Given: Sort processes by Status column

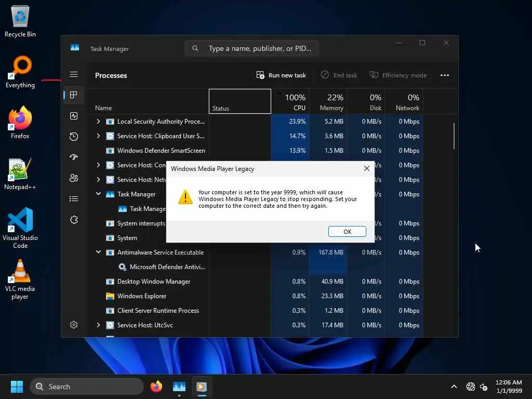Looking at the screenshot, I should point(240,101).
